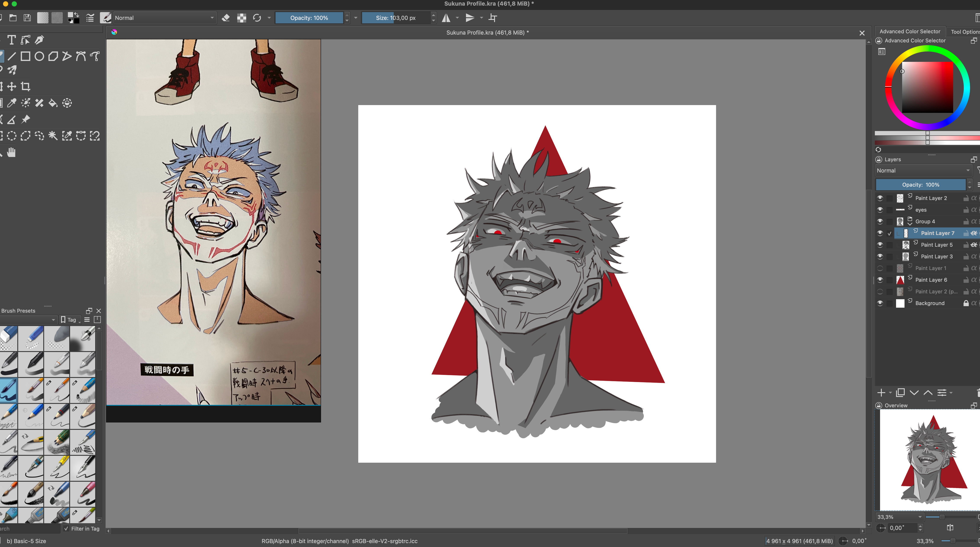
Task: Show the hidden Paint Layer 1
Action: click(880, 268)
